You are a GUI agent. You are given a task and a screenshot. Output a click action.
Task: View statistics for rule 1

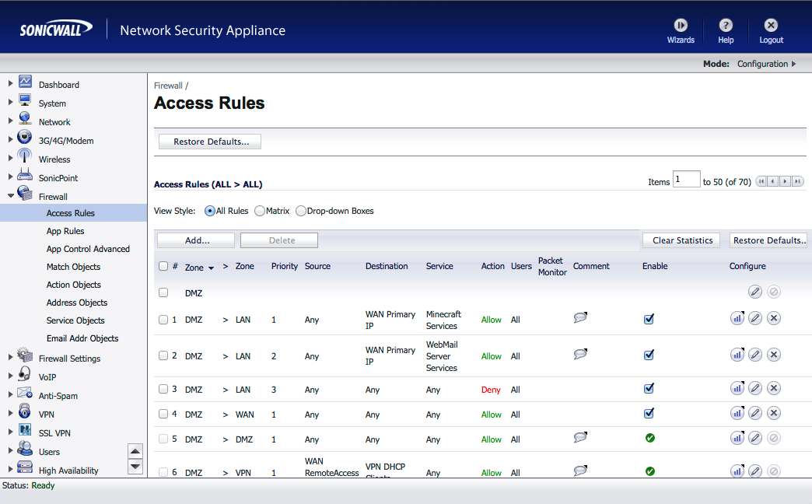tap(737, 318)
